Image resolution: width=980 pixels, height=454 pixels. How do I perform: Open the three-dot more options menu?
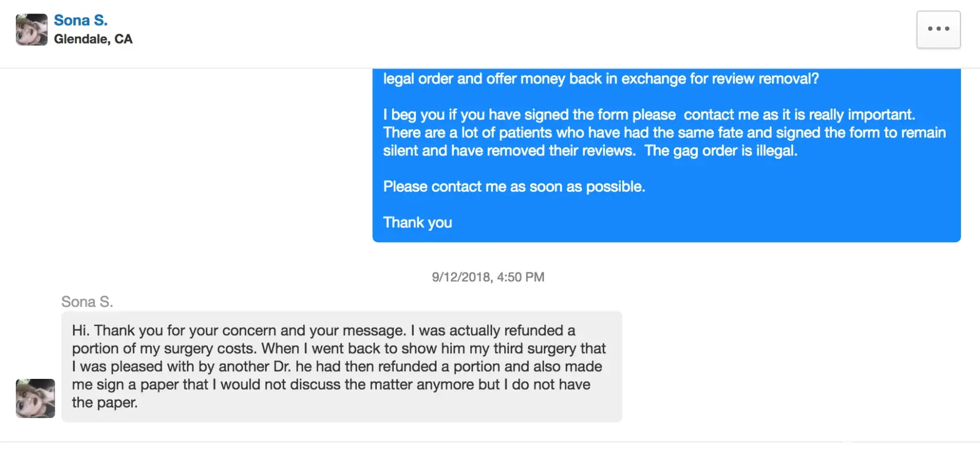938,29
